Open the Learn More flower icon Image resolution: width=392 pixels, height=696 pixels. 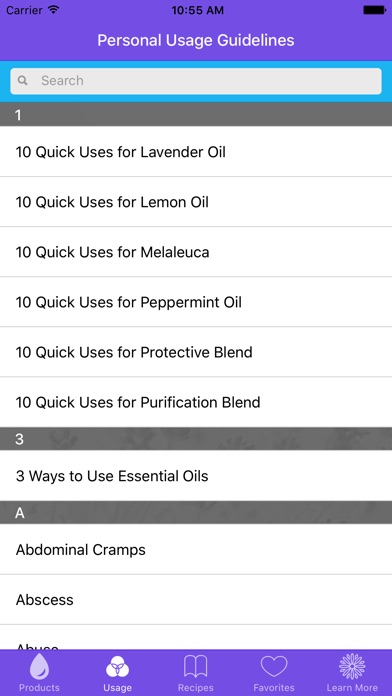(352, 667)
